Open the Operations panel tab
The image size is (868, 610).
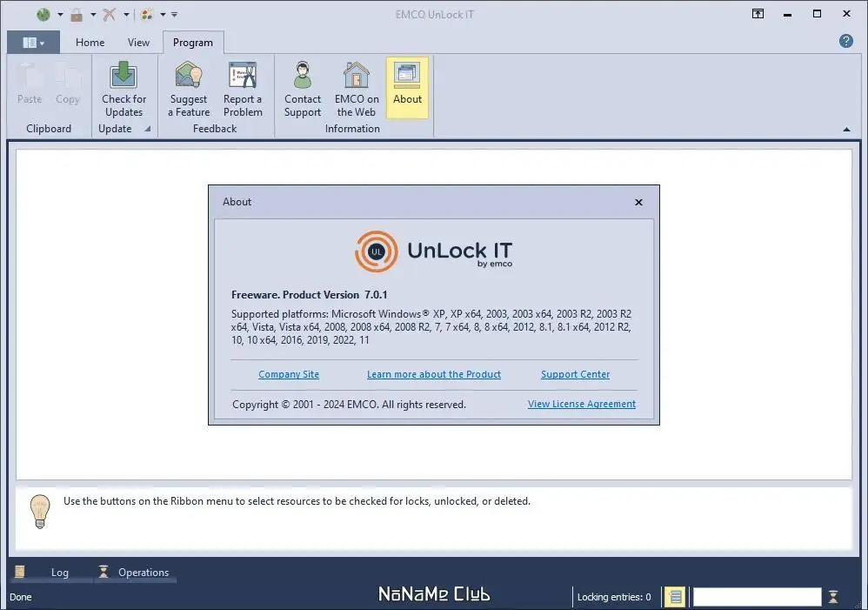point(134,573)
